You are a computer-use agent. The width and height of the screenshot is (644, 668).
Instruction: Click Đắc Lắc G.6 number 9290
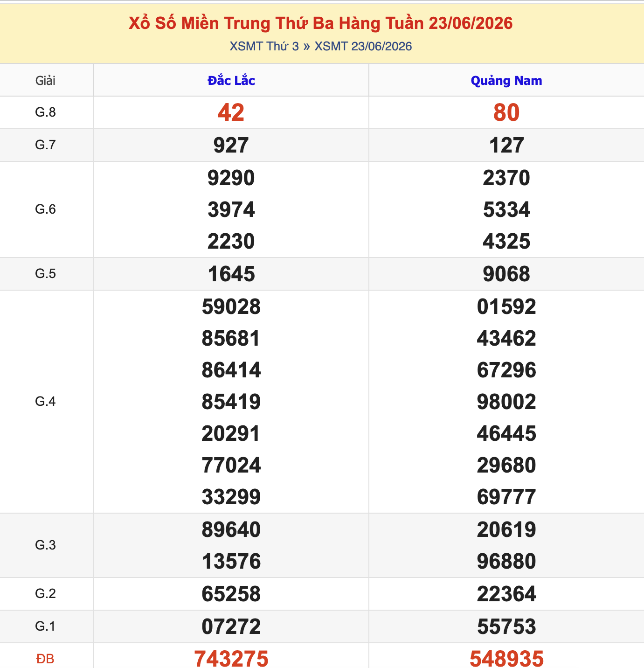231,178
